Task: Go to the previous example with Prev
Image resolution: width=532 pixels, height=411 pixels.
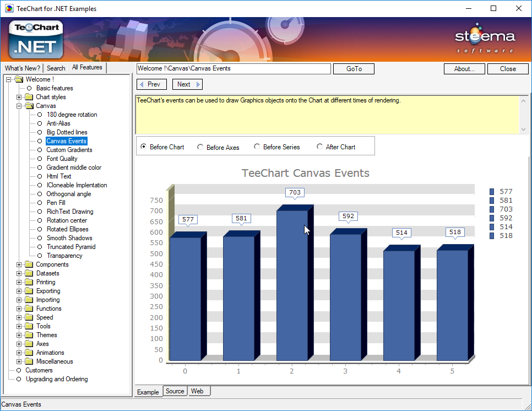Action: [151, 84]
